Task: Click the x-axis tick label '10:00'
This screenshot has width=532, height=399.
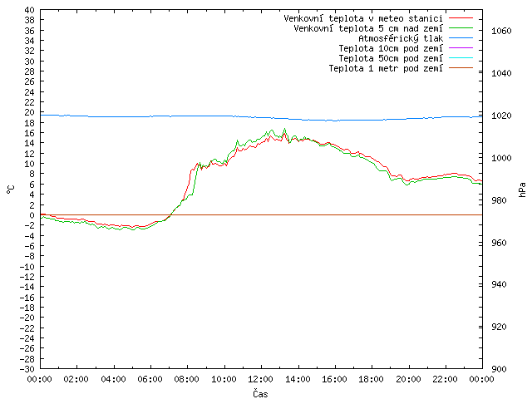Action: click(224, 379)
